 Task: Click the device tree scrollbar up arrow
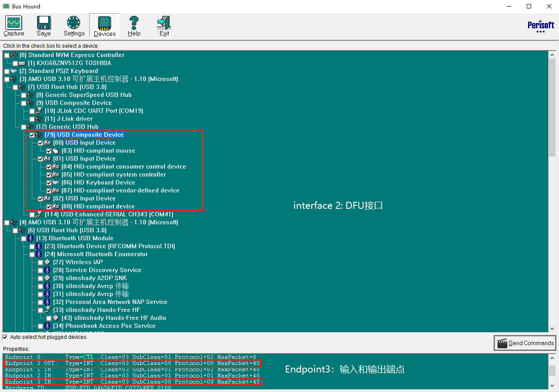point(552,54)
